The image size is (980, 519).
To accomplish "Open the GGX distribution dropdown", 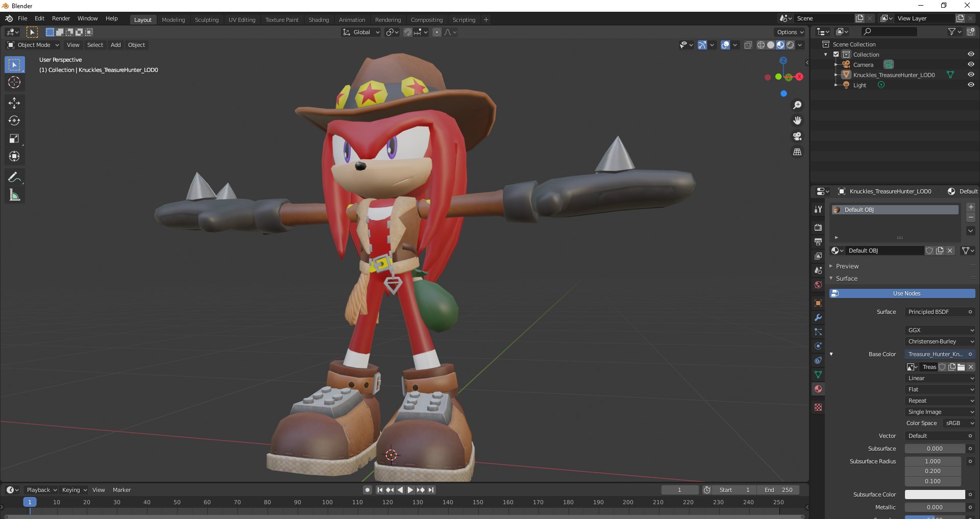I will 940,330.
